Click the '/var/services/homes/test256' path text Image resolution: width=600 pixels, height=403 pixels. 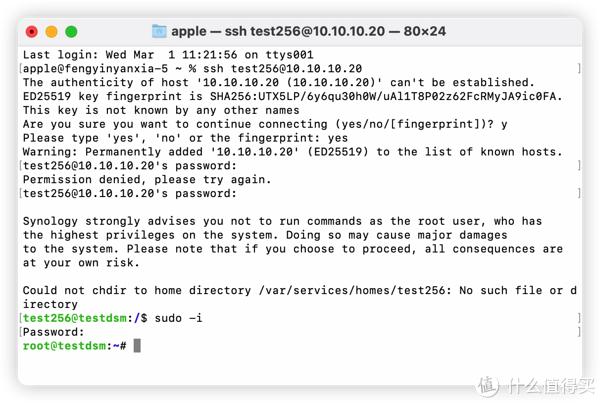(352, 290)
